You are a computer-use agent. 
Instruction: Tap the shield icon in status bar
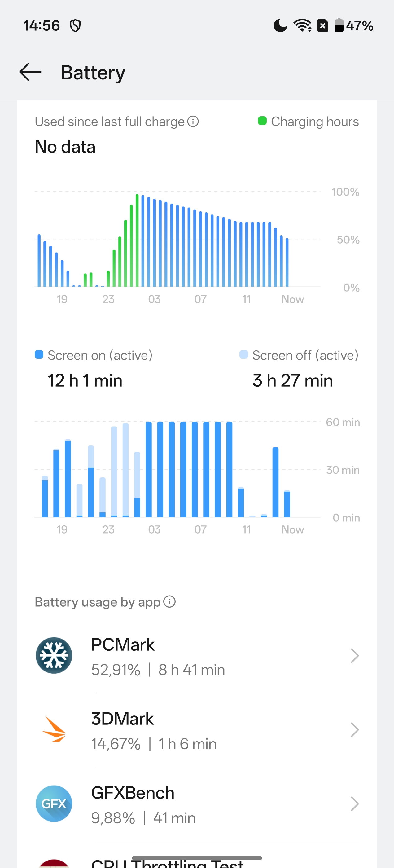click(75, 26)
